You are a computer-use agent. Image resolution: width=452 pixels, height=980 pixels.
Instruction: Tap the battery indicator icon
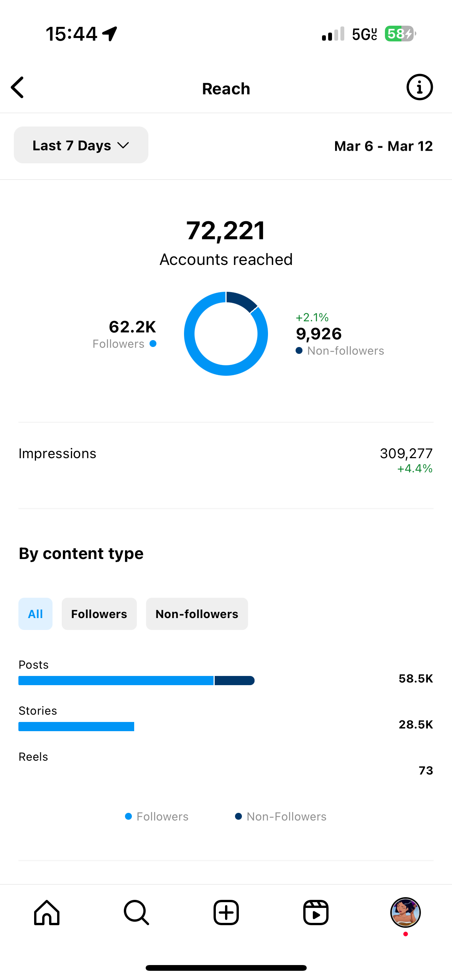pyautogui.click(x=400, y=34)
